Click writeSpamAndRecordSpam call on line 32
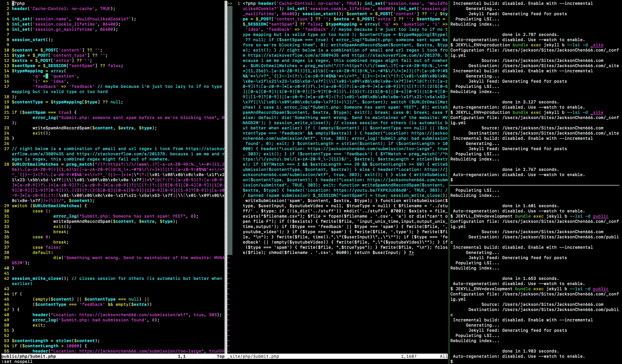Viewport: 622px width, 364px height. (x=115, y=221)
